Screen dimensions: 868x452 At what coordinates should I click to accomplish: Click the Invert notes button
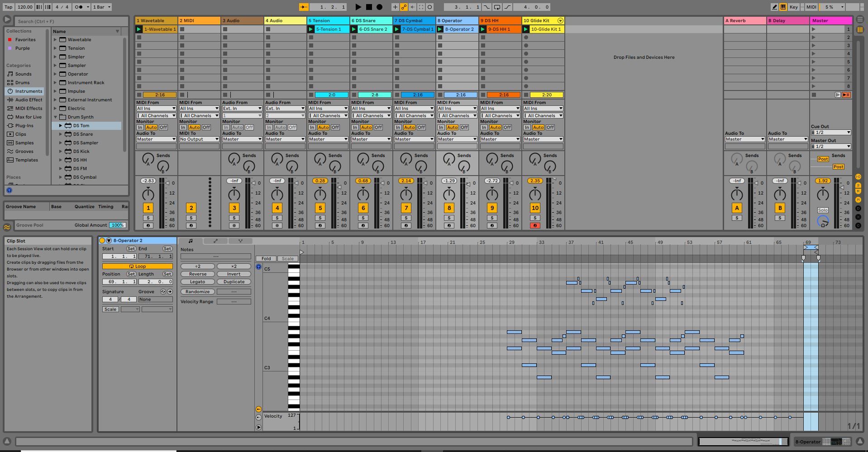pyautogui.click(x=234, y=274)
